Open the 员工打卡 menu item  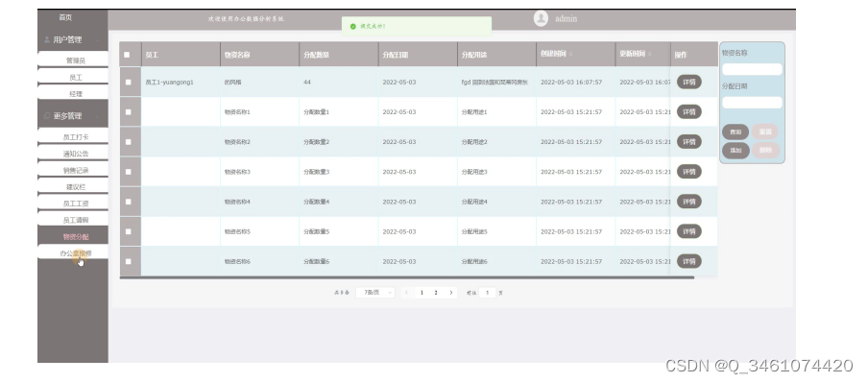[x=73, y=137]
